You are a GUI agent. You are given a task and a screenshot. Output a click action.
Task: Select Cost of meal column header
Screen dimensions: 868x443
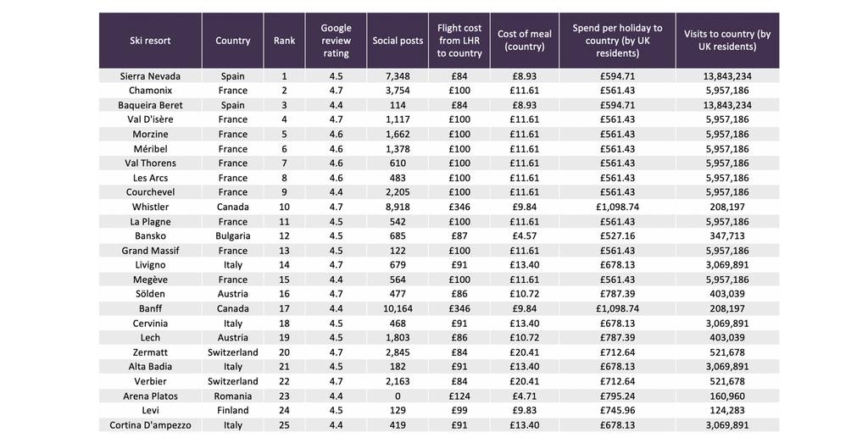[524, 41]
